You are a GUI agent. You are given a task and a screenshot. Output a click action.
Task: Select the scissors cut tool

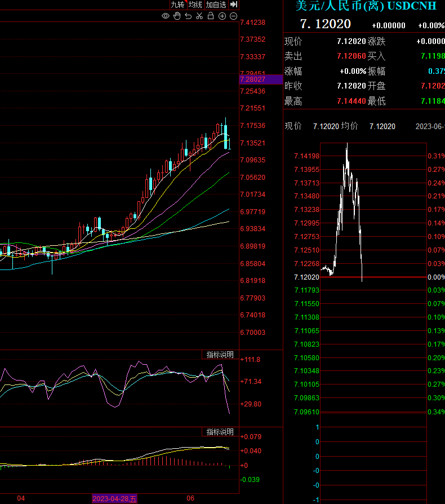pyautogui.click(x=199, y=16)
